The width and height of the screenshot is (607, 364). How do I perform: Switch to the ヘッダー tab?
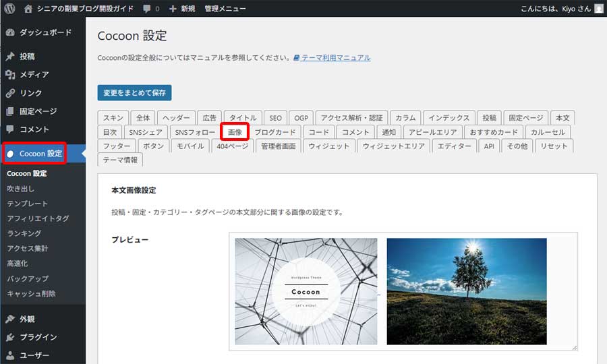176,117
